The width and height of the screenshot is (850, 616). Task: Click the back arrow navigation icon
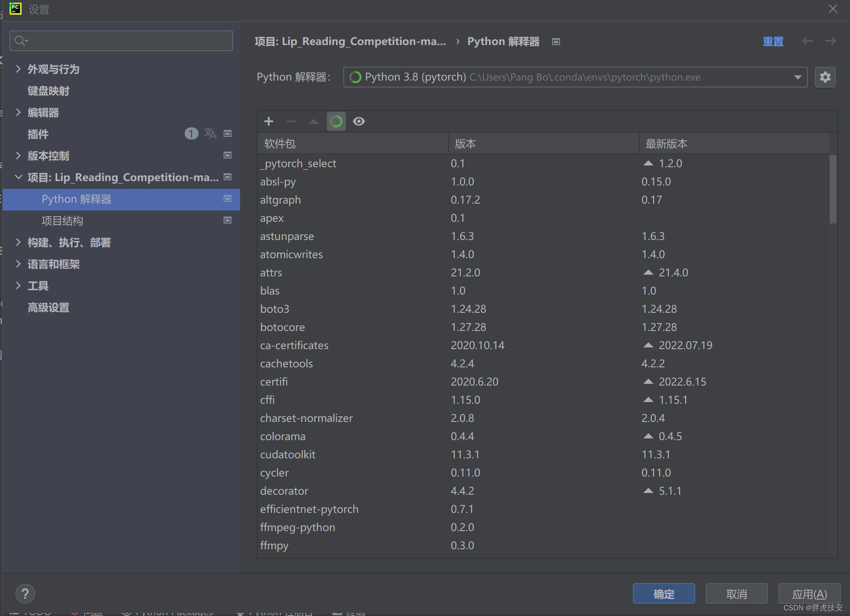[807, 41]
